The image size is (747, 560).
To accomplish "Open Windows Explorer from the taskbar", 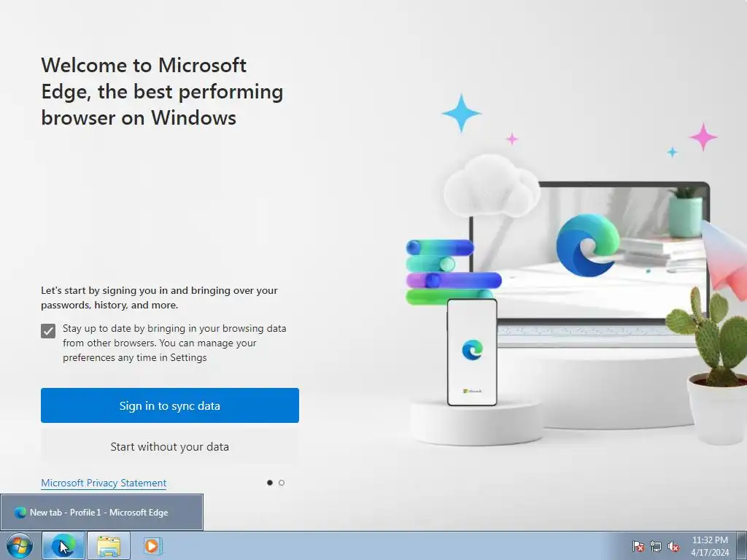I will [109, 545].
